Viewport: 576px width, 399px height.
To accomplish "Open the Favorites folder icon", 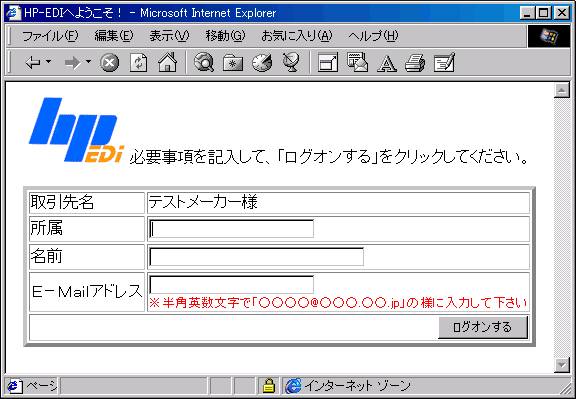I will (233, 63).
